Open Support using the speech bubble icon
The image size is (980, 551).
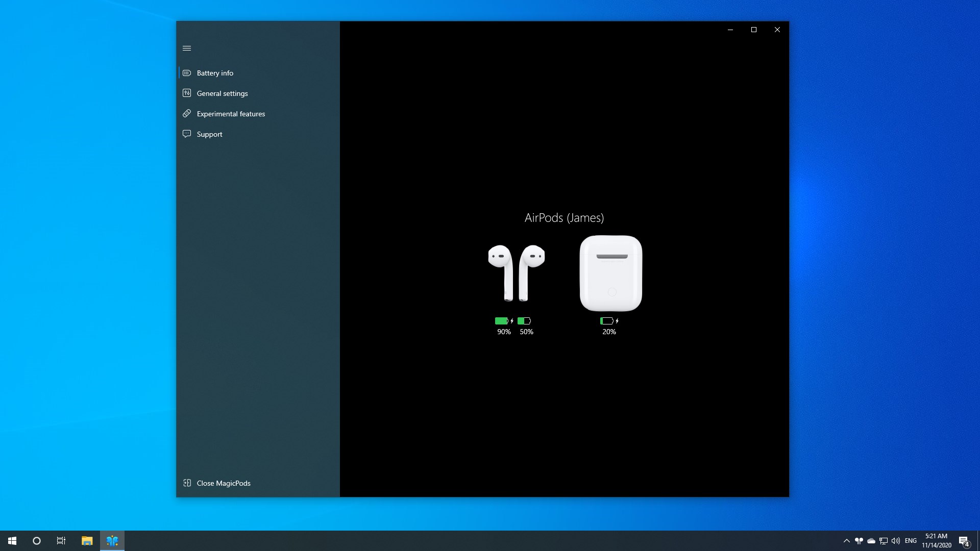click(x=187, y=134)
